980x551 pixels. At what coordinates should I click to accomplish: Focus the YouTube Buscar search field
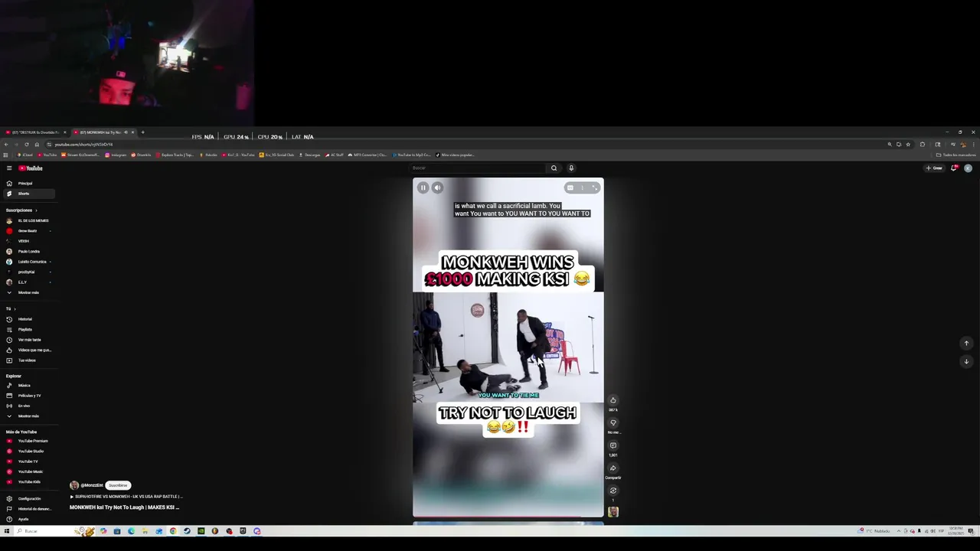click(x=478, y=168)
